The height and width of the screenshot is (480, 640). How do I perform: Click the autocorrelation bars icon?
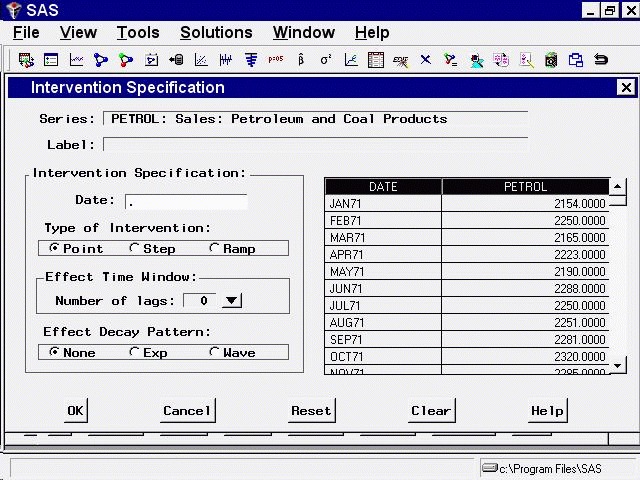(251, 60)
